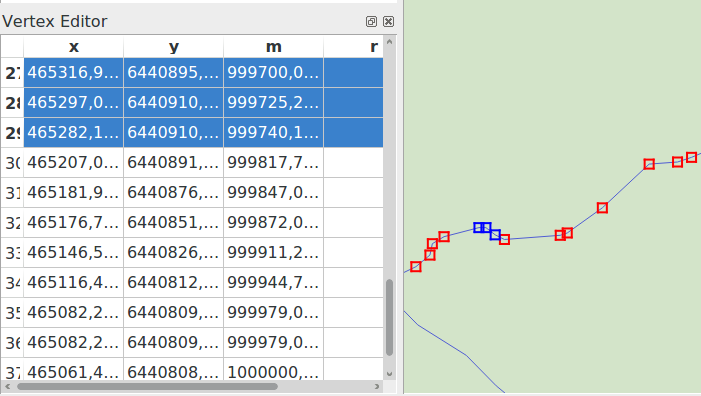
Task: Click horizontal scrollbar right arrow
Action: click(x=377, y=386)
